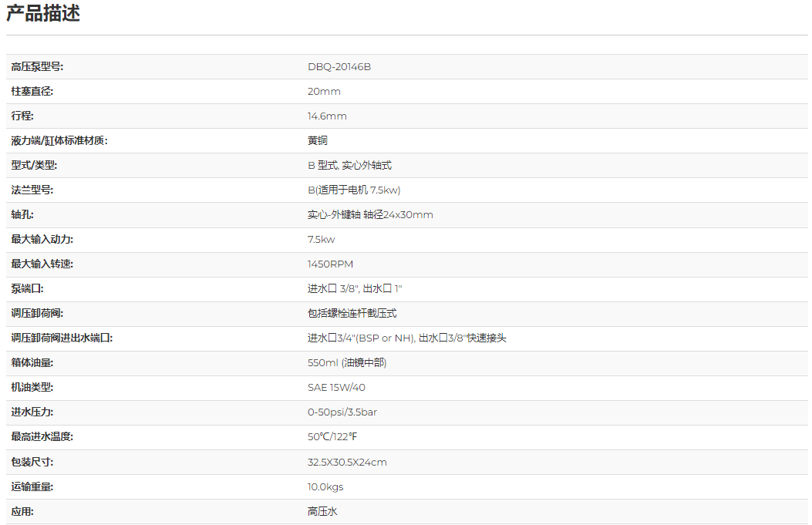812x525 pixels.
Task: Select the max speed value 1450RPM
Action: coord(330,264)
